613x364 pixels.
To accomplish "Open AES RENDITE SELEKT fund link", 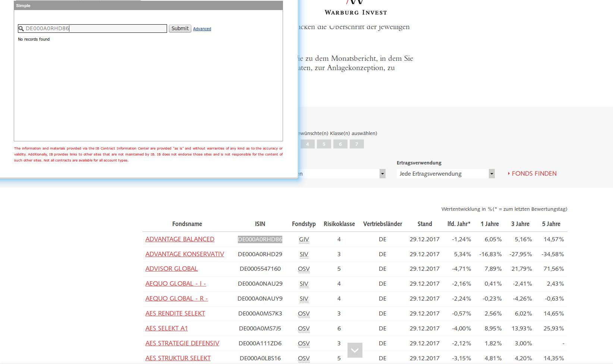I will (x=175, y=313).
